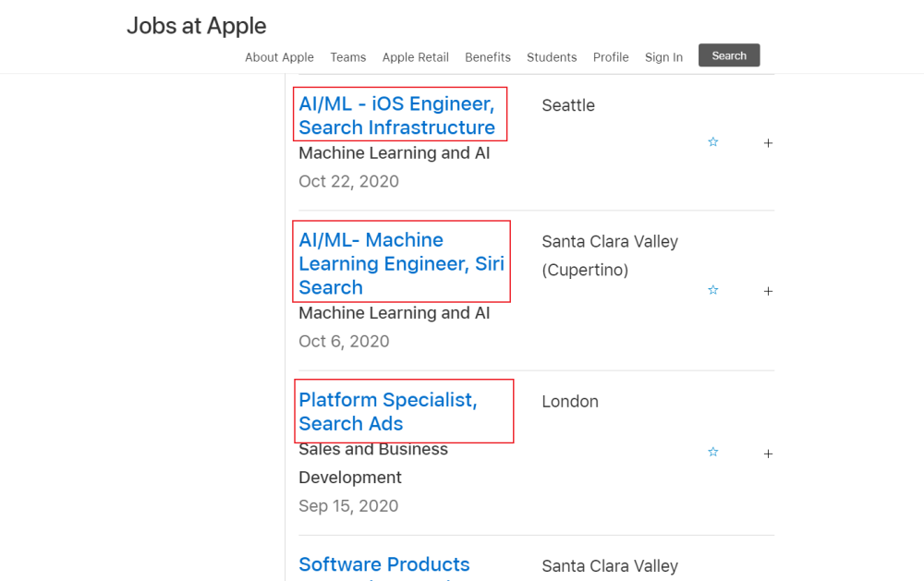This screenshot has height=581, width=924.
Task: Favorite the iOS Engineer, Search Infrastructure job
Action: pyautogui.click(x=712, y=142)
